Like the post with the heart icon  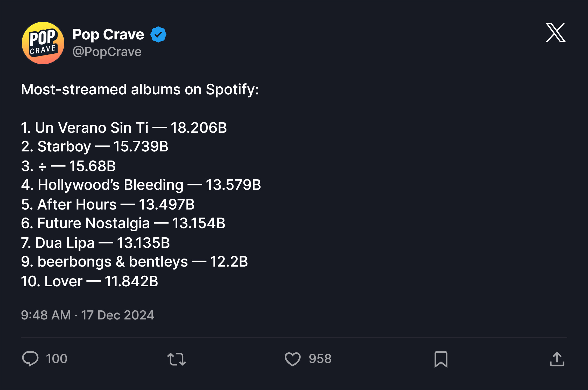pos(292,359)
